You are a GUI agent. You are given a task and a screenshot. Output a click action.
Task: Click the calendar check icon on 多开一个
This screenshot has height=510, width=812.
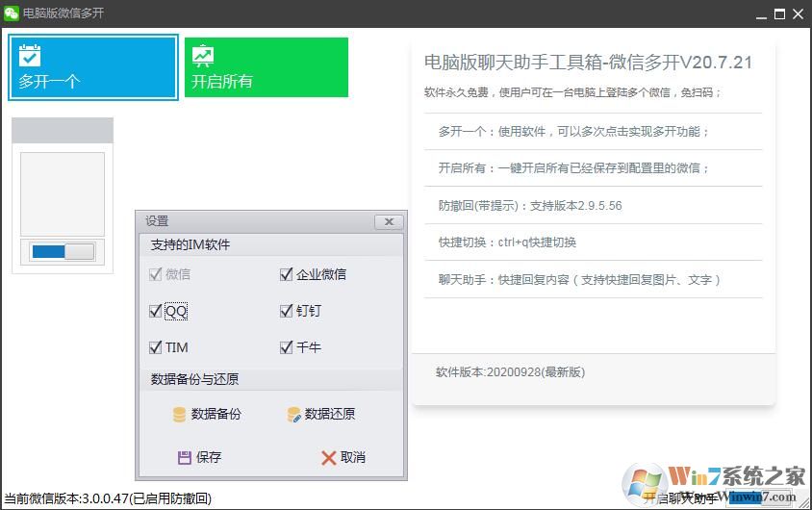point(30,56)
